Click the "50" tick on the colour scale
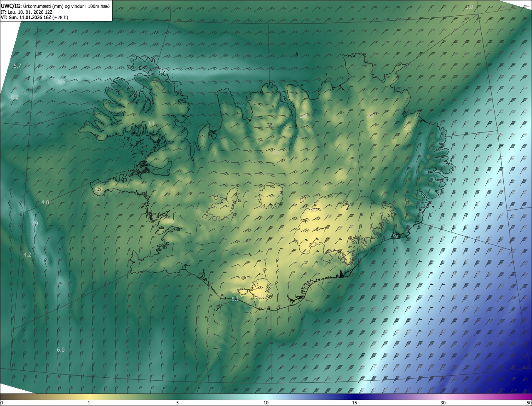The height and width of the screenshot is (406, 532). pyautogui.click(x=529, y=403)
